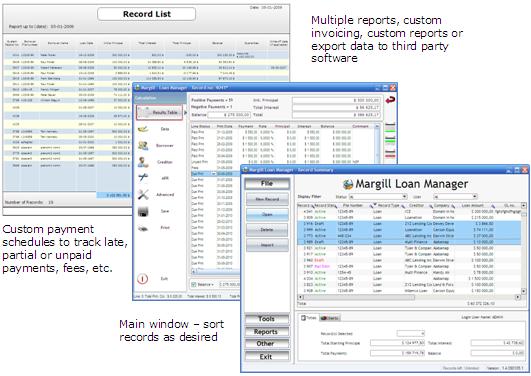The height and width of the screenshot is (376, 531).
Task: Expand the arrow next to Results Table button
Action: tap(185, 112)
